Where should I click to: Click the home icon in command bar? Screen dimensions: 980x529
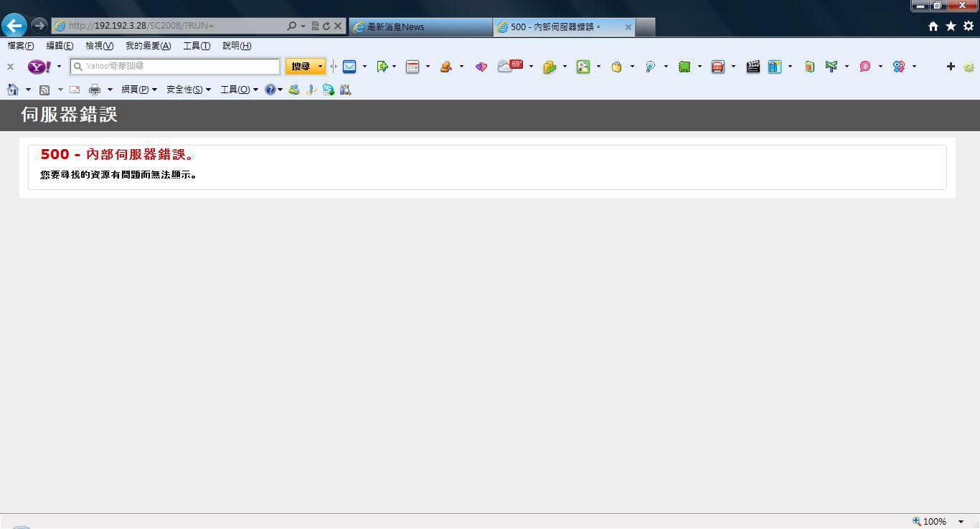pyautogui.click(x=13, y=90)
